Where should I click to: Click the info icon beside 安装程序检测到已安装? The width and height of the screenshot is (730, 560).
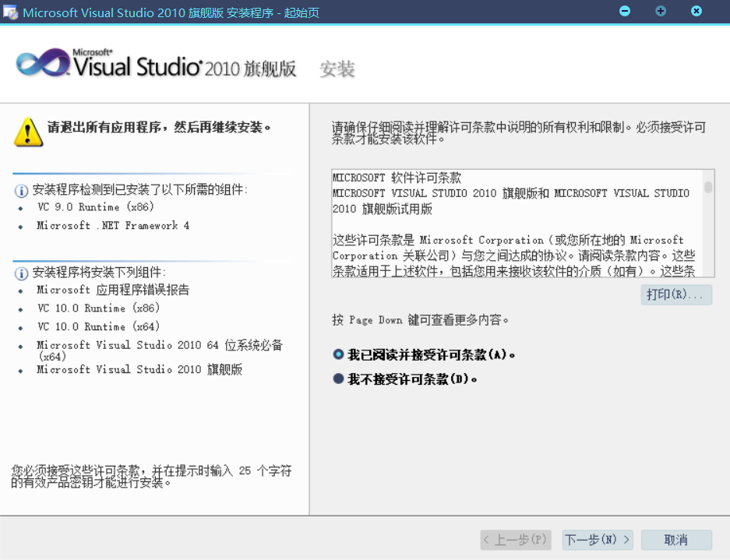point(21,191)
